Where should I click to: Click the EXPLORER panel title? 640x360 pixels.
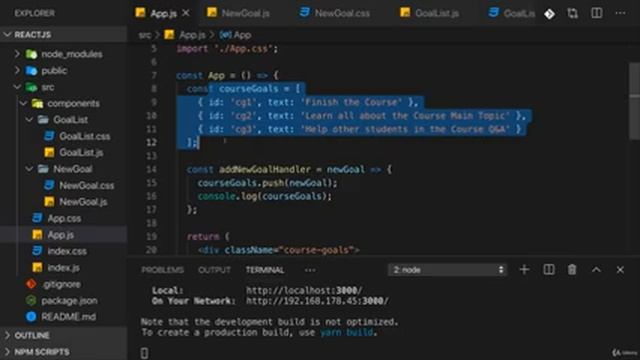pos(34,13)
